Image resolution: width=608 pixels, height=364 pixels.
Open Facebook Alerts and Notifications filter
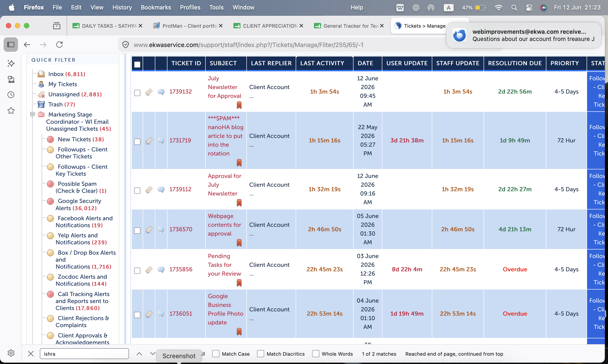point(84,222)
